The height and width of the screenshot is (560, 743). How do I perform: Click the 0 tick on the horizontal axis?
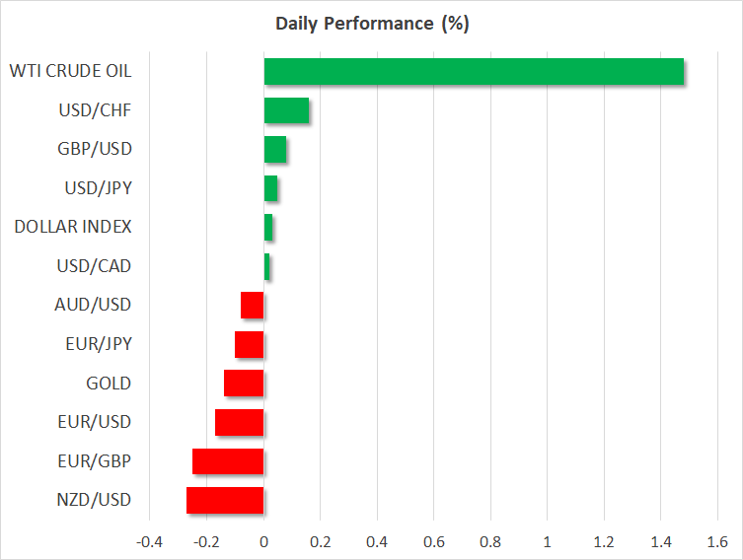(263, 542)
